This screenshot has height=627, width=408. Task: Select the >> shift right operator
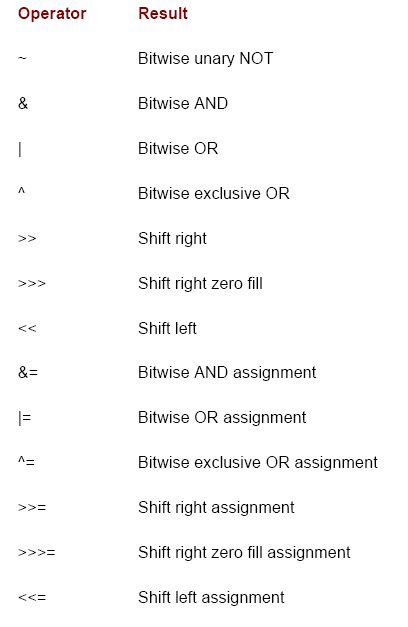pyautogui.click(x=27, y=239)
